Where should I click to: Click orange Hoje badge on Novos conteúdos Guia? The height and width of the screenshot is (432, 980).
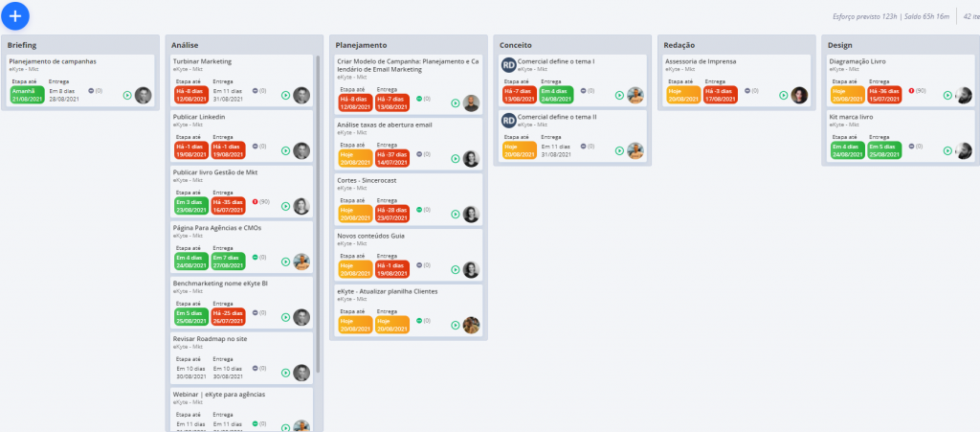356,269
